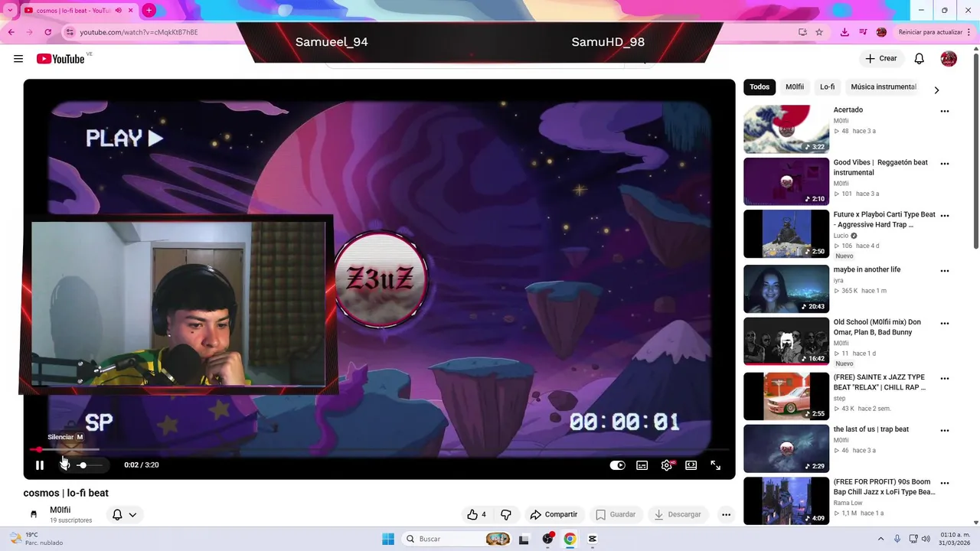Open CapCut from the taskbar
Screen dimensions: 980x551
pos(593,539)
